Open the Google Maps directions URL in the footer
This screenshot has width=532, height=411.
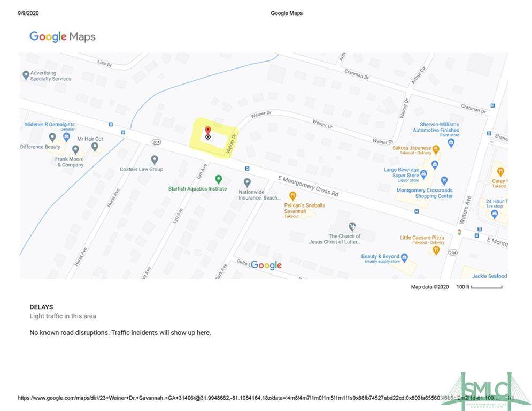(259, 398)
